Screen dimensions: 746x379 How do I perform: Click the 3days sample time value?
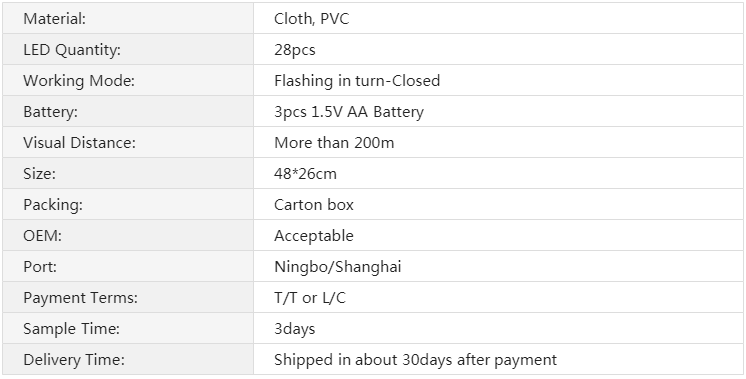294,329
